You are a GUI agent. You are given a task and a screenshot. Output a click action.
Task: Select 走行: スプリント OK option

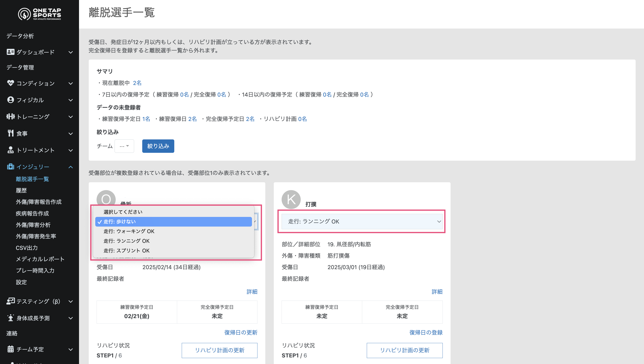(173, 250)
